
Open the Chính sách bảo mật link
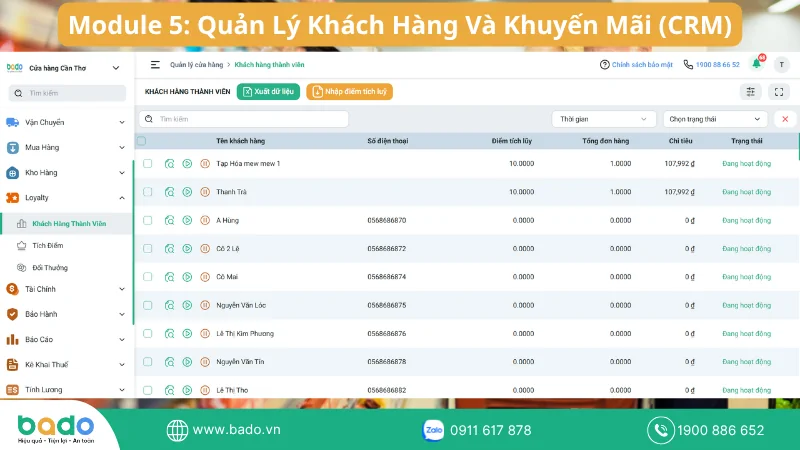[x=642, y=65]
